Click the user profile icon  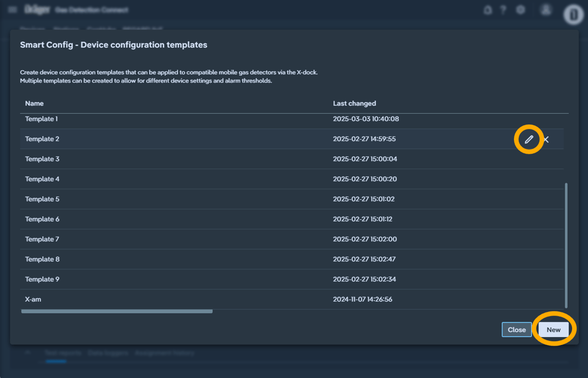[x=546, y=10]
